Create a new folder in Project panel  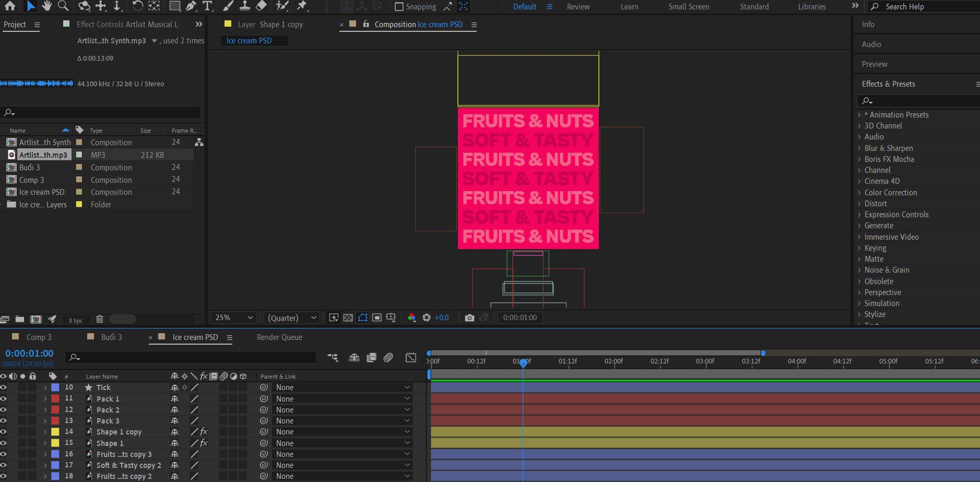coord(20,319)
